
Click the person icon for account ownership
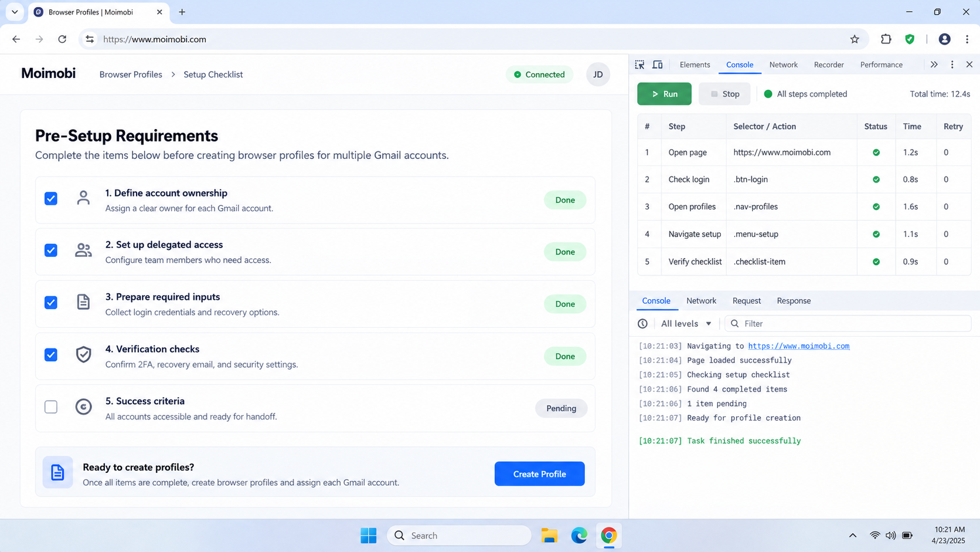(x=83, y=198)
